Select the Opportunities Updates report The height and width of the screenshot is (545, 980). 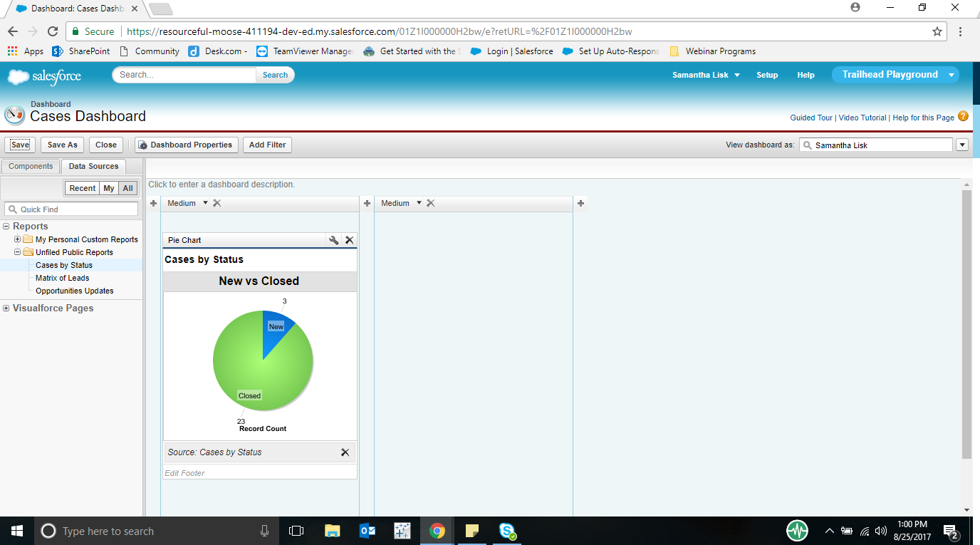click(x=75, y=291)
